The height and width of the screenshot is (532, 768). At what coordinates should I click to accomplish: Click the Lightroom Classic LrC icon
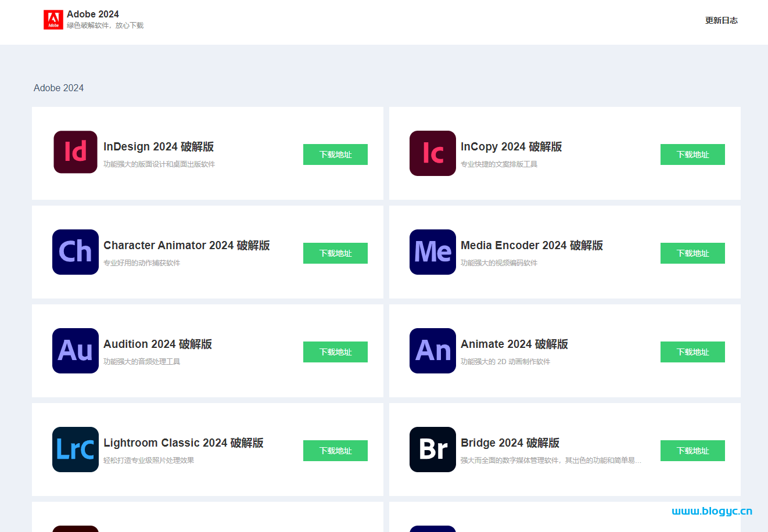click(x=76, y=450)
